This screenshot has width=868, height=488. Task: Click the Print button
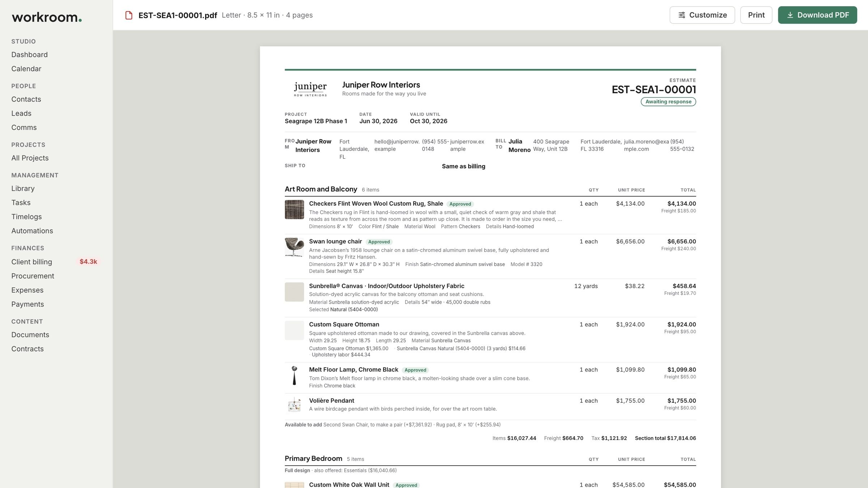(x=756, y=15)
